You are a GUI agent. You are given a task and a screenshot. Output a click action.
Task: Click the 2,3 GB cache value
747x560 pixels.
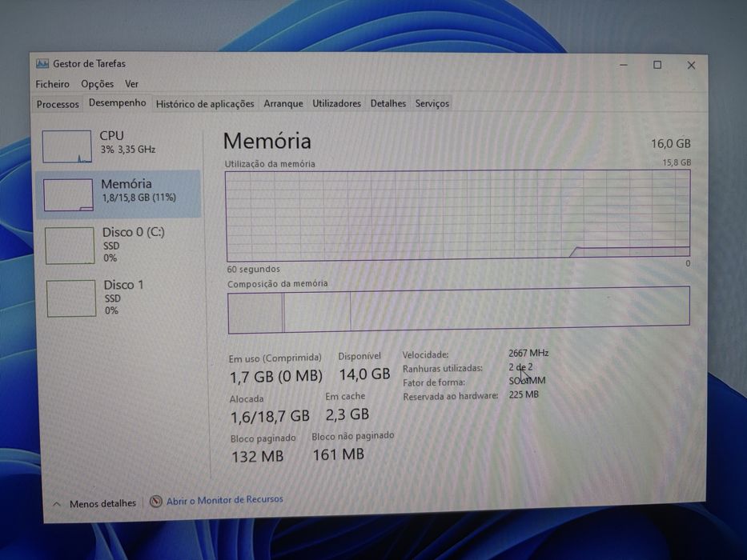coord(347,414)
